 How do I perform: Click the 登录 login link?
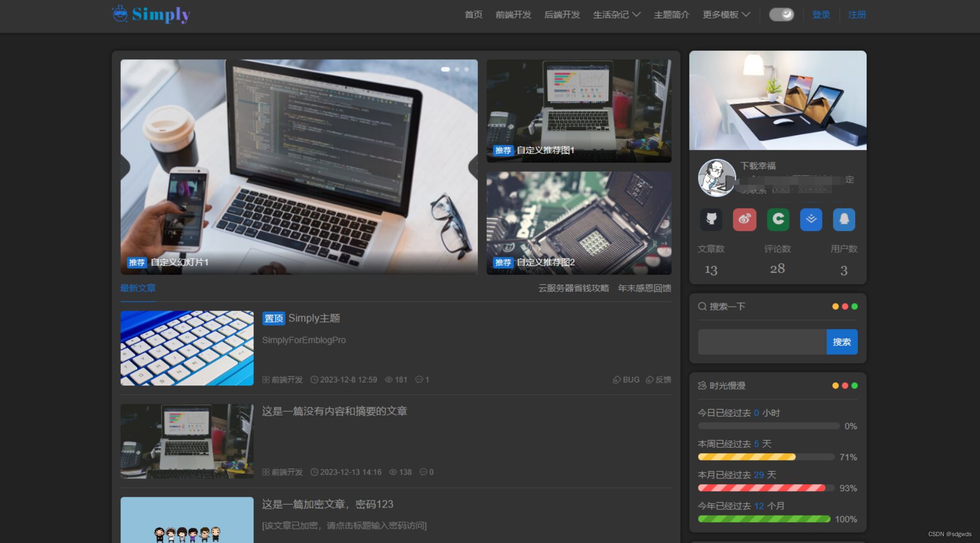(x=821, y=14)
